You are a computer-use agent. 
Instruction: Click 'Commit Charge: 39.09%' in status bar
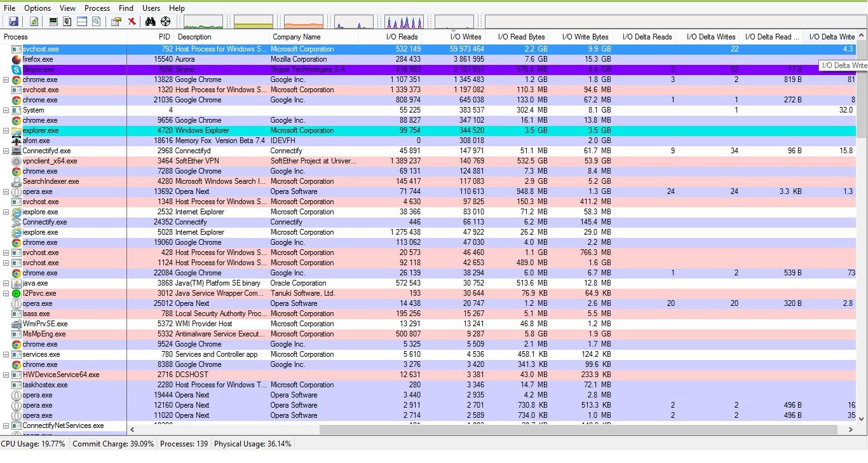(x=113, y=444)
